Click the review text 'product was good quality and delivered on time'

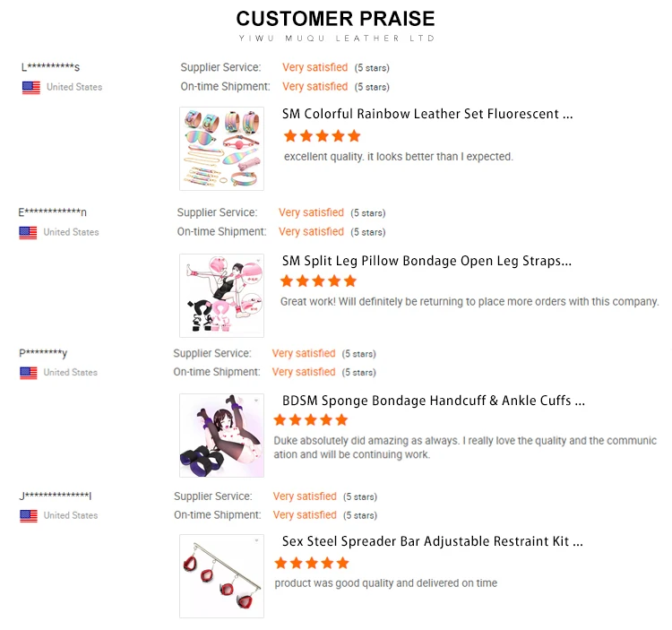(385, 583)
